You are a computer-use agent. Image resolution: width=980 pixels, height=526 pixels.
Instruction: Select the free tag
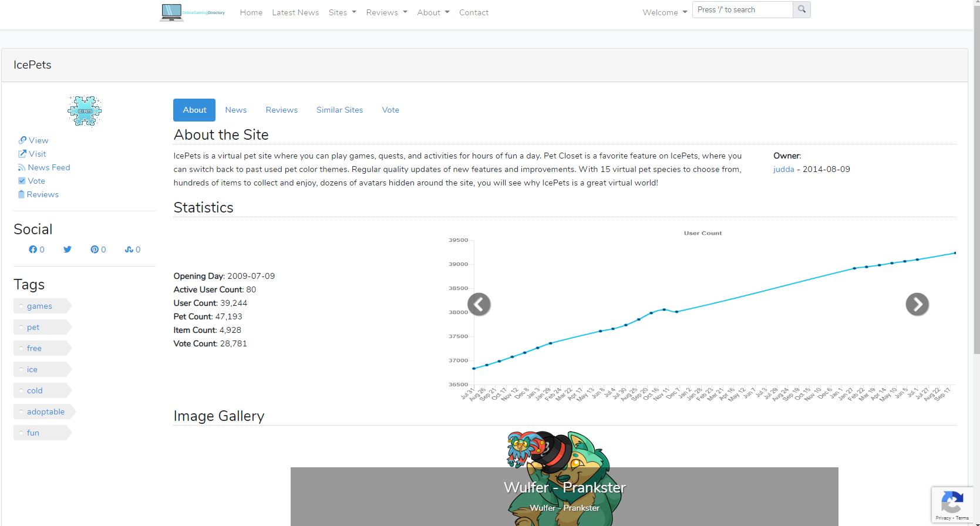[42, 348]
